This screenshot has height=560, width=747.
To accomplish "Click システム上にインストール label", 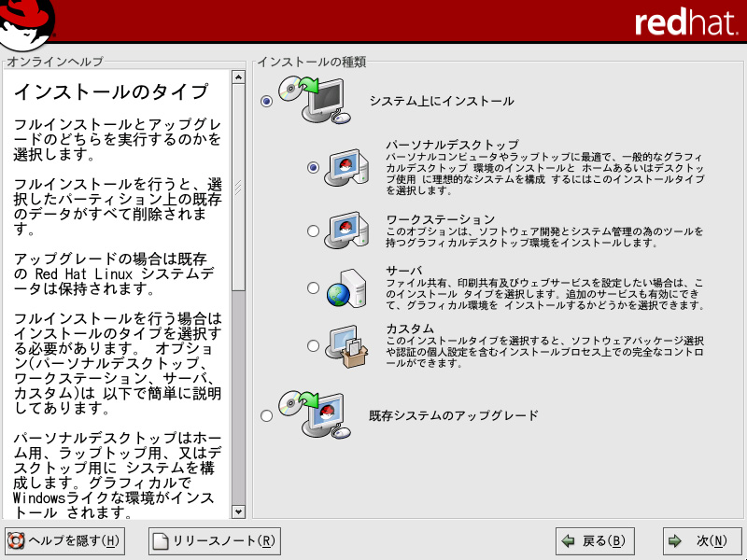I will tap(442, 101).
